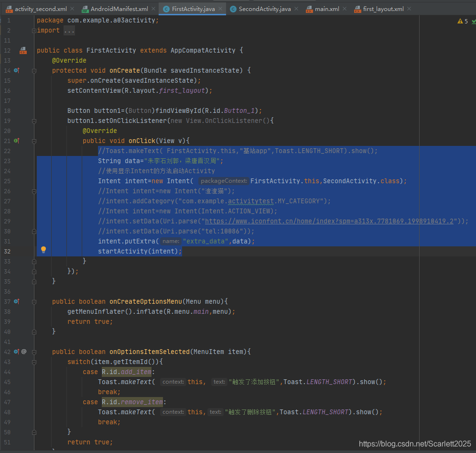Click the override gutter icon on line 14

point(17,70)
